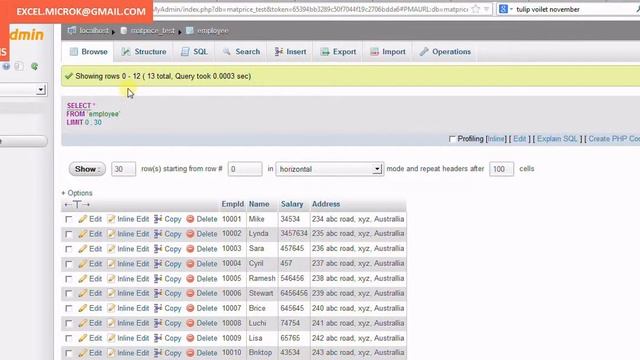Click Copy icon for Mike row
Image resolution: width=640 pixels, height=360 pixels.
tap(158, 219)
